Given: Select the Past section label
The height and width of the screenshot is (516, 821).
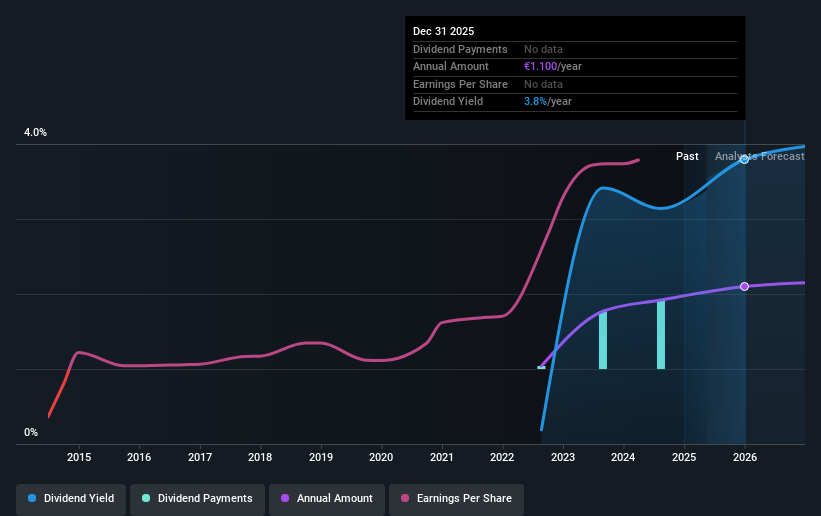Looking at the screenshot, I should click(x=687, y=156).
